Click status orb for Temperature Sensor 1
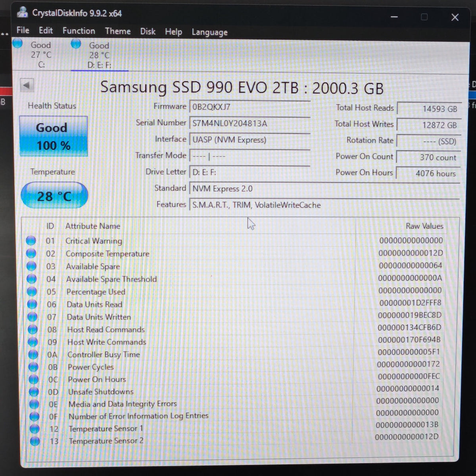476x476 pixels. click(x=35, y=428)
